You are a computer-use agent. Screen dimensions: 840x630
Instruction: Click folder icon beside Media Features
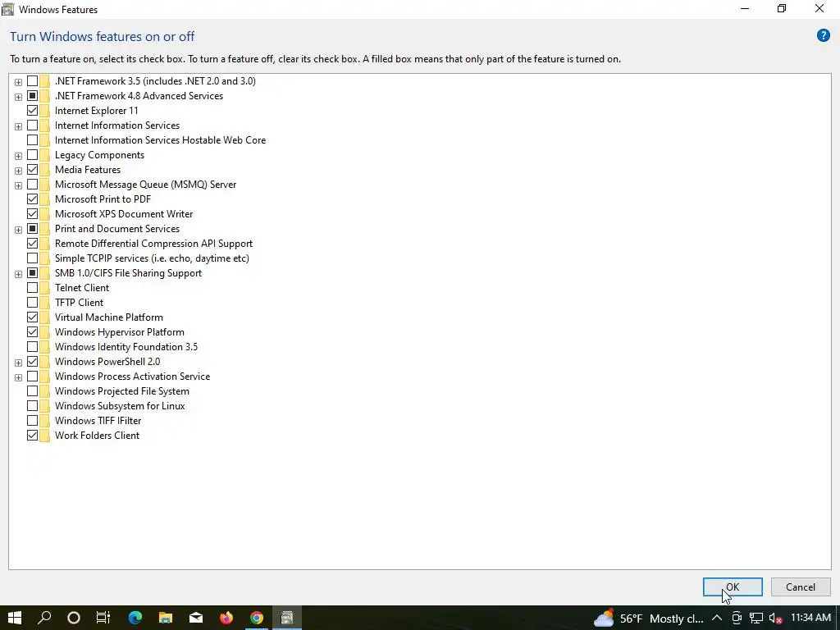44,169
